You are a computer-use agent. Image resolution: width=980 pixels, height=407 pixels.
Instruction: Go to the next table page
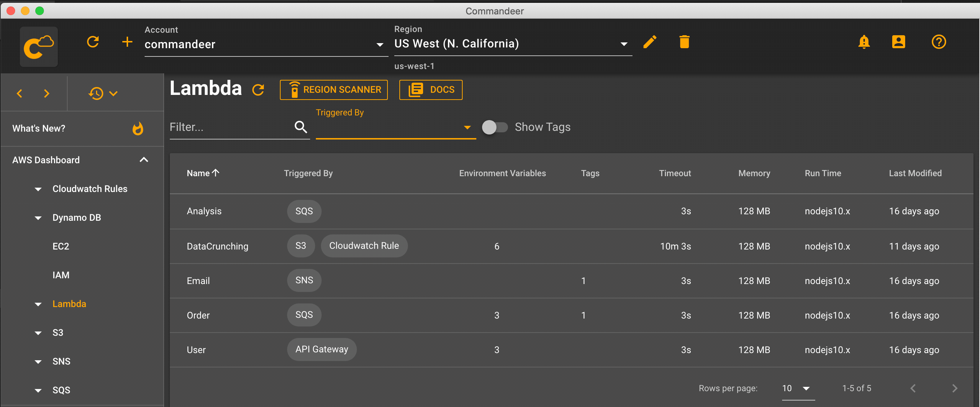click(x=954, y=388)
